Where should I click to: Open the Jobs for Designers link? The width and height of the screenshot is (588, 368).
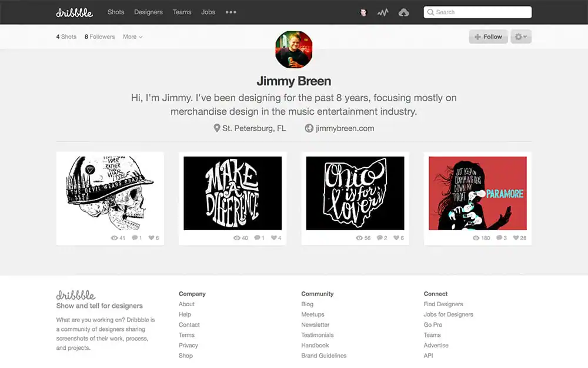coord(449,314)
